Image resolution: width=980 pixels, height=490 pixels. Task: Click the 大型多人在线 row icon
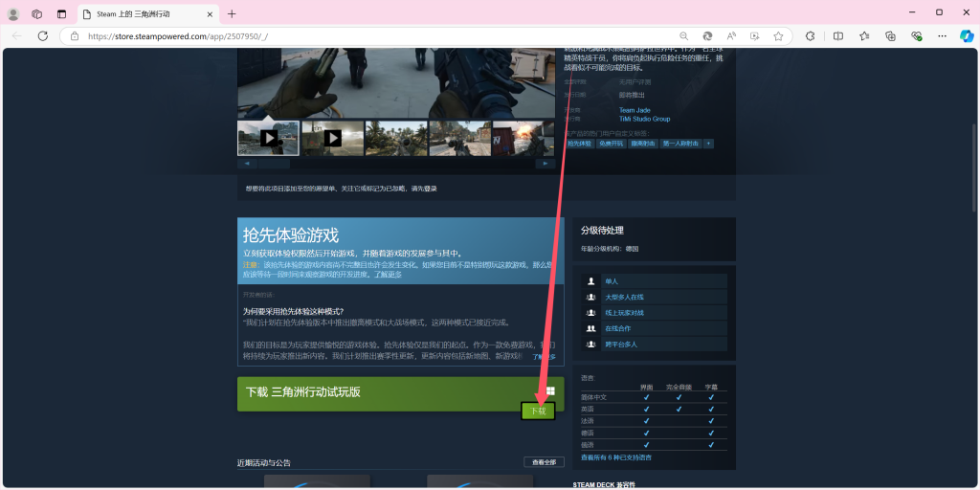590,298
